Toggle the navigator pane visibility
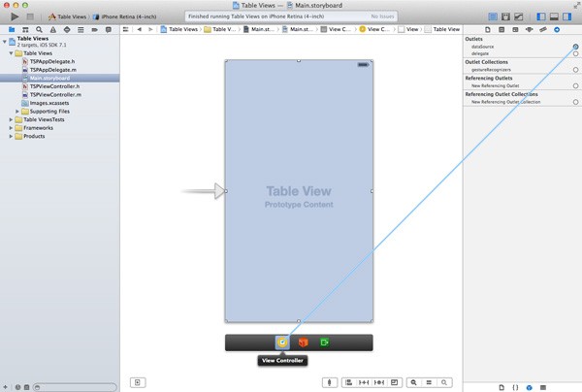This screenshot has width=582, height=392. pos(541,16)
